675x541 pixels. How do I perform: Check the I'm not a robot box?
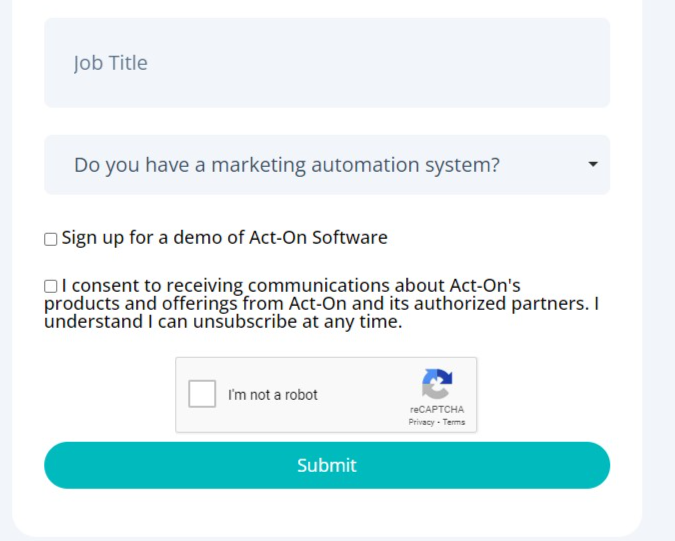203,394
